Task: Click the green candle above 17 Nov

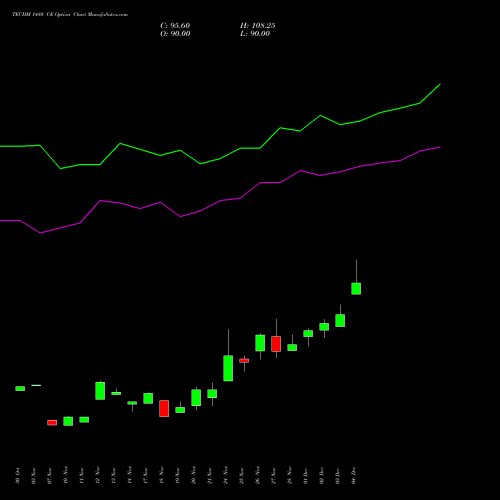Action: 148,398
